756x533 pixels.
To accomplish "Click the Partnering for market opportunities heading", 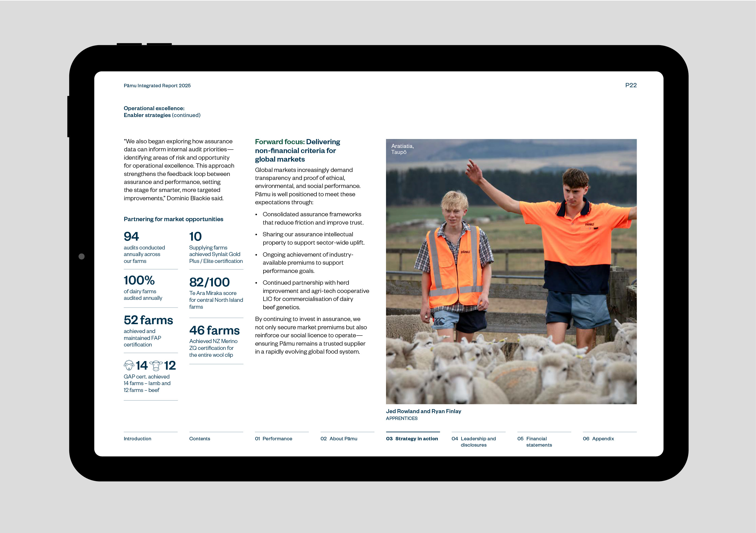I will tap(173, 219).
